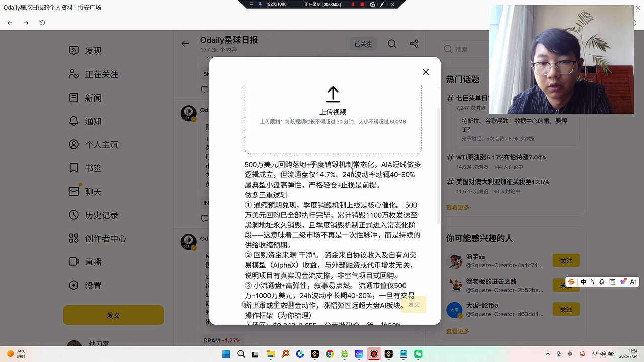Click the browser forward arrow
The width and height of the screenshot is (644, 362).
(26, 23)
